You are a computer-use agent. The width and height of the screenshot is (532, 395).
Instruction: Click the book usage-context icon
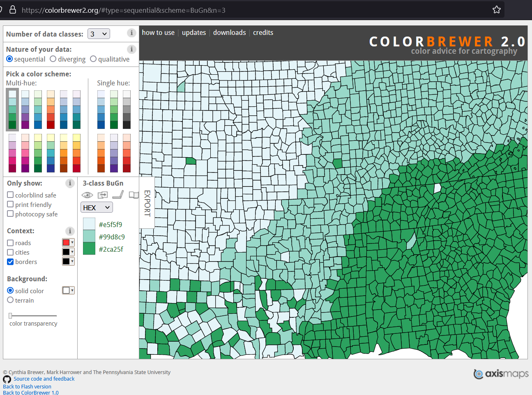[134, 195]
